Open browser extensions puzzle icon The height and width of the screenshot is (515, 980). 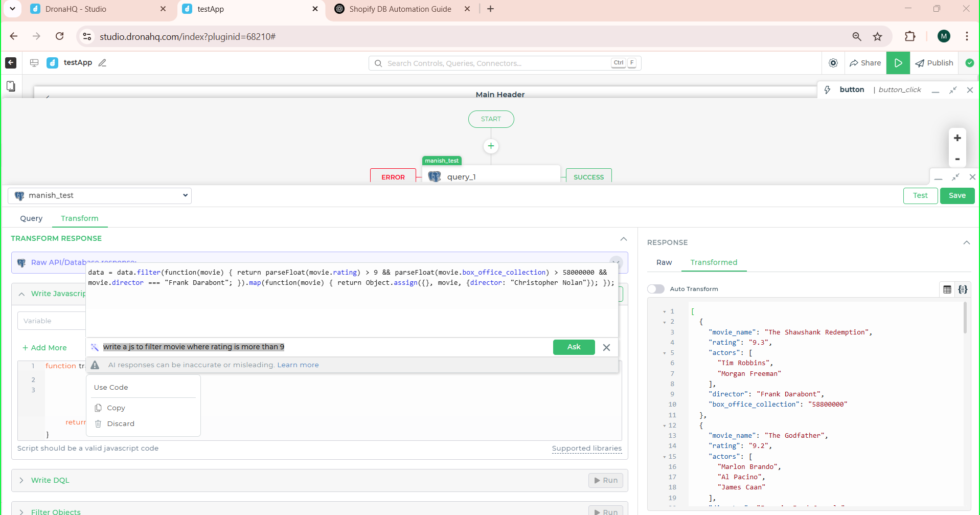[x=910, y=36]
